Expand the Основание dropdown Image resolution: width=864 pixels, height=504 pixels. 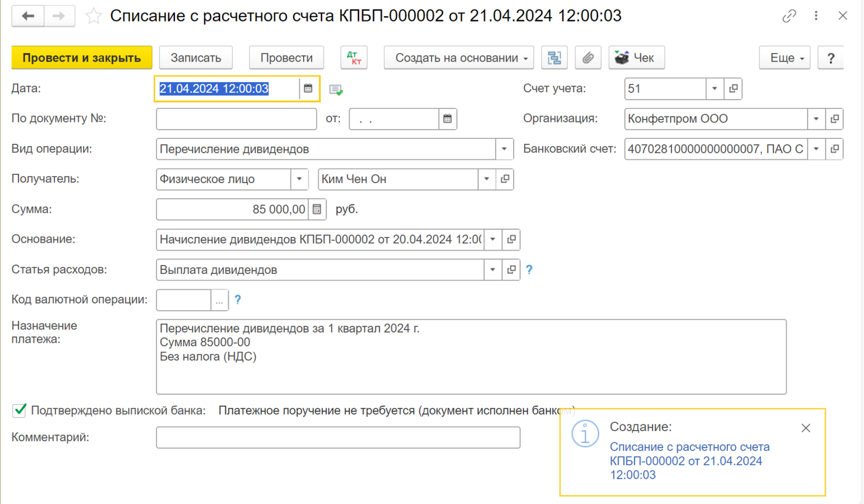(493, 239)
